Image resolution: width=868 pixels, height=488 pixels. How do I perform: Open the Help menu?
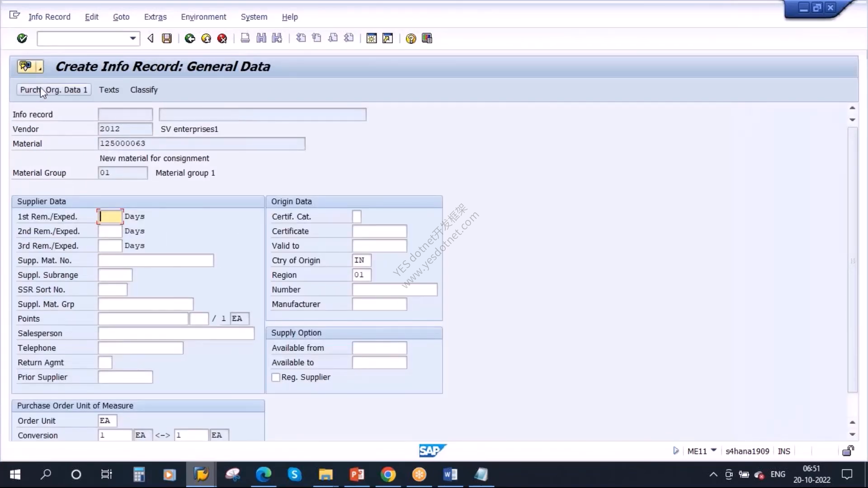coord(290,17)
